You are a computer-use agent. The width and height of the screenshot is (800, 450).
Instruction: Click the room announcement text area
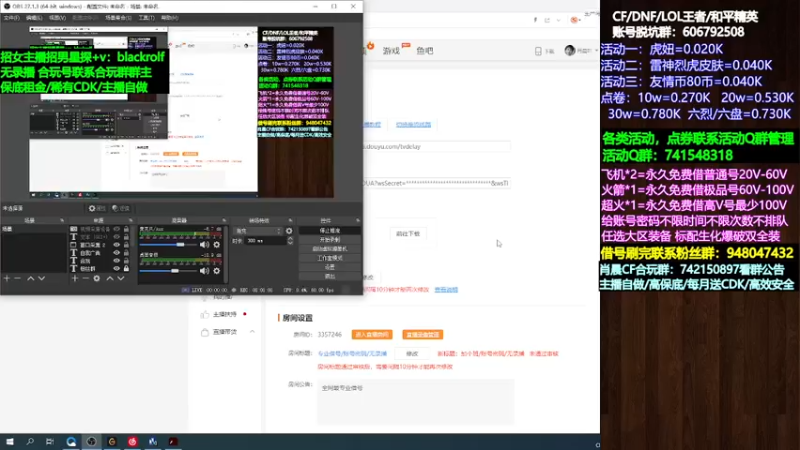[x=415, y=402]
